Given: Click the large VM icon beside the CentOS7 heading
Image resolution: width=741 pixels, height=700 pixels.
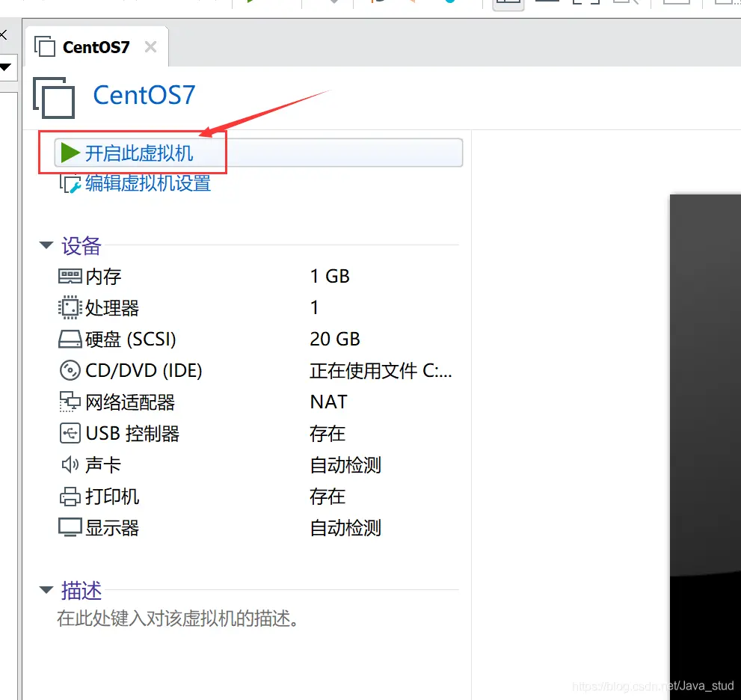Looking at the screenshot, I should [x=54, y=98].
